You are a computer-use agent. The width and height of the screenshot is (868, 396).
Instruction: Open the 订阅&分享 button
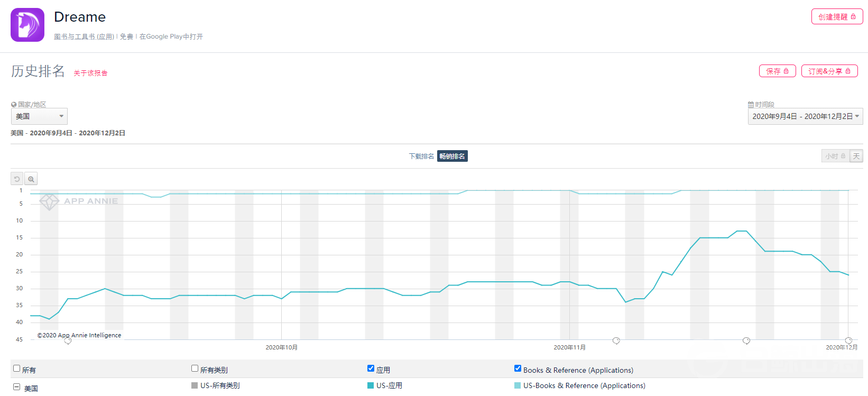point(829,71)
